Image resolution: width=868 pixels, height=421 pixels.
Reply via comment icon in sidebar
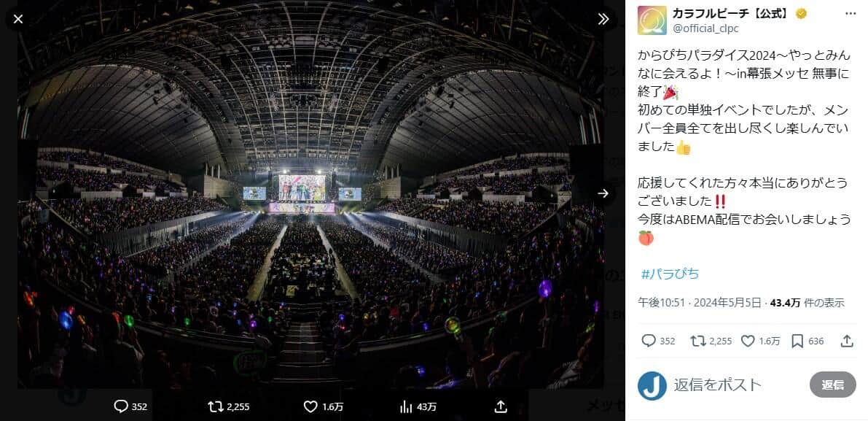coord(649,341)
